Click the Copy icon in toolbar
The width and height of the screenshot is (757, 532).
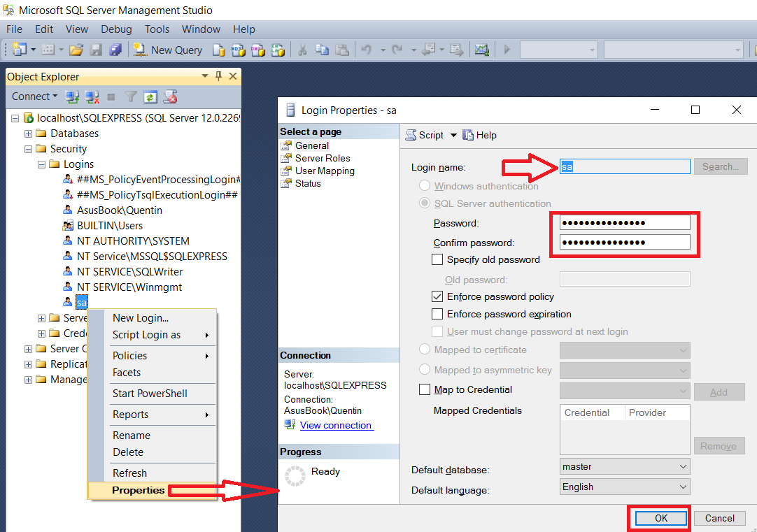[x=322, y=50]
